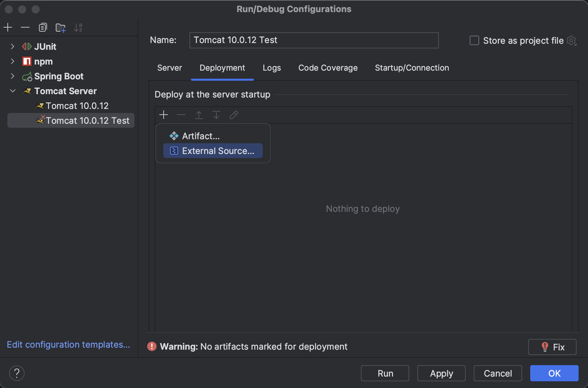Viewport: 588px width, 388px height.
Task: Open the help question mark button
Action: pyautogui.click(x=16, y=373)
